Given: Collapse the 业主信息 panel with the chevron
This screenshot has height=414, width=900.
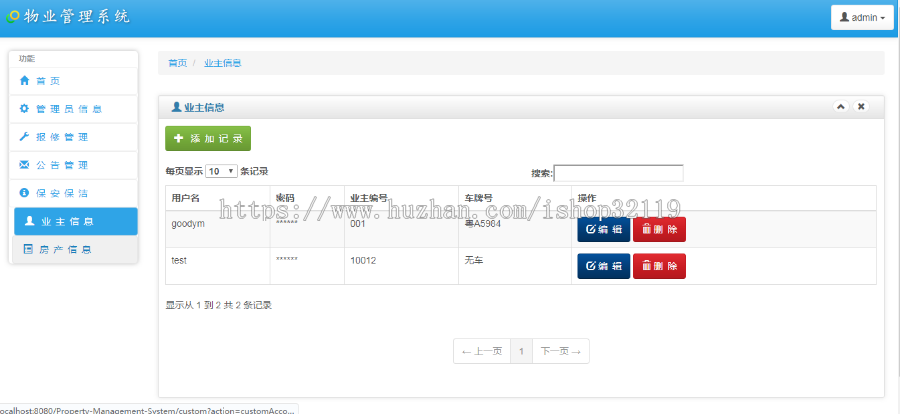Looking at the screenshot, I should coord(841,106).
